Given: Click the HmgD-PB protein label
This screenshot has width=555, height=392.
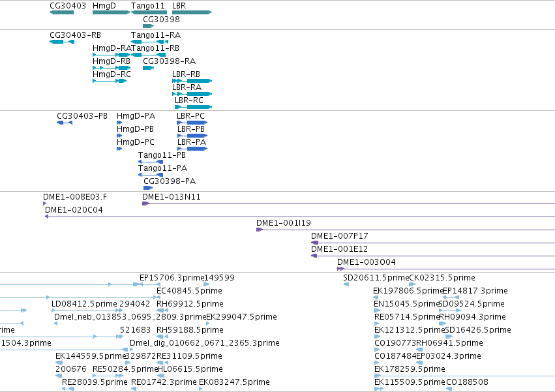Looking at the screenshot, I should 135,129.
